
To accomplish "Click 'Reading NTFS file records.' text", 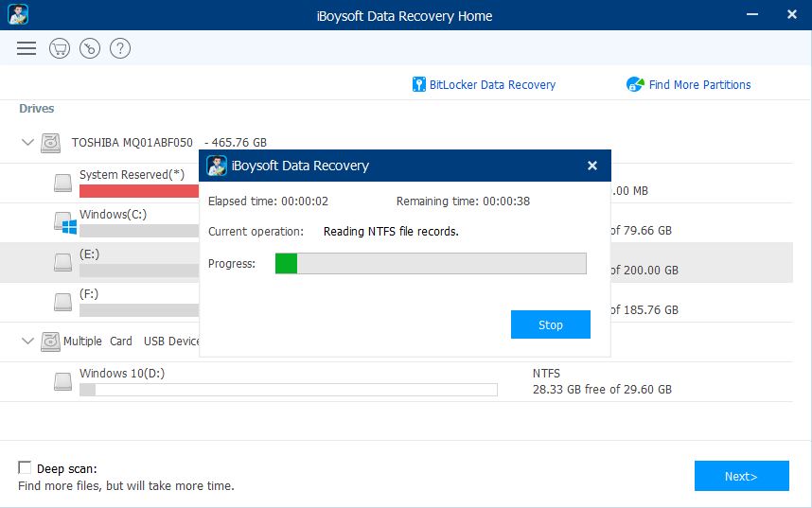I will pyautogui.click(x=391, y=232).
